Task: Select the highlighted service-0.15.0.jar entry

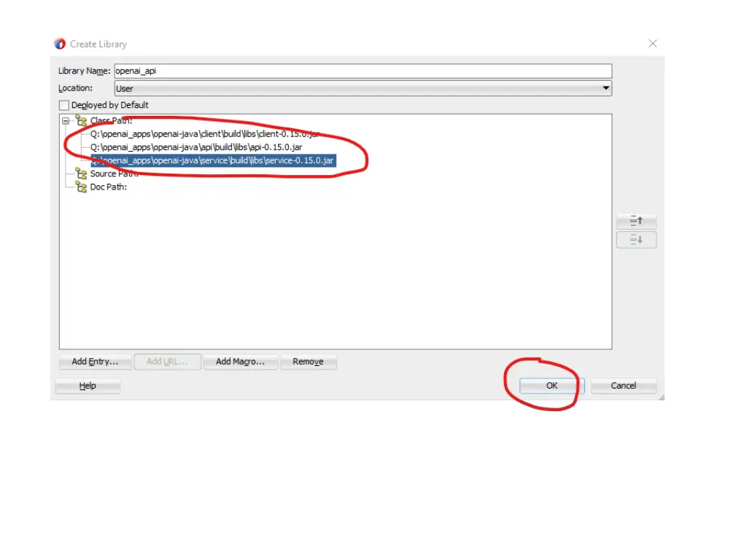Action: click(213, 160)
